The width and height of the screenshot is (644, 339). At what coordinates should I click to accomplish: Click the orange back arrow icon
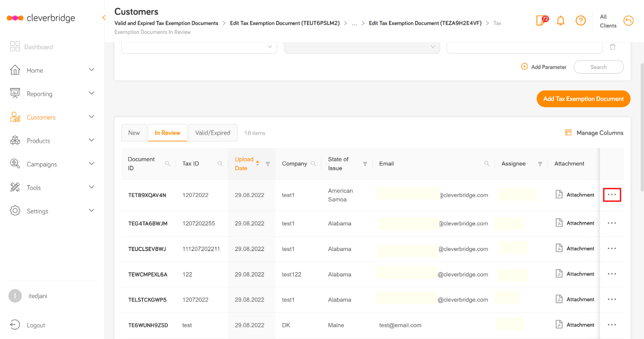(628, 21)
